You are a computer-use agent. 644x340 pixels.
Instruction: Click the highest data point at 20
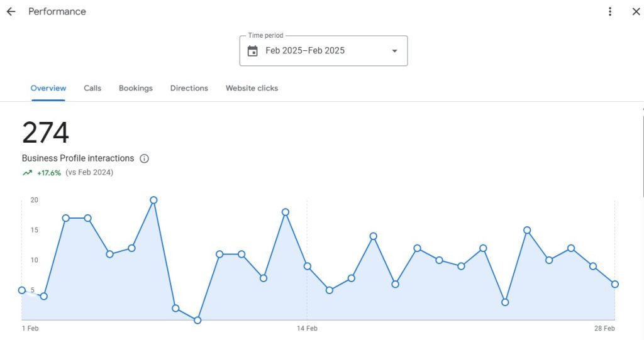(153, 200)
